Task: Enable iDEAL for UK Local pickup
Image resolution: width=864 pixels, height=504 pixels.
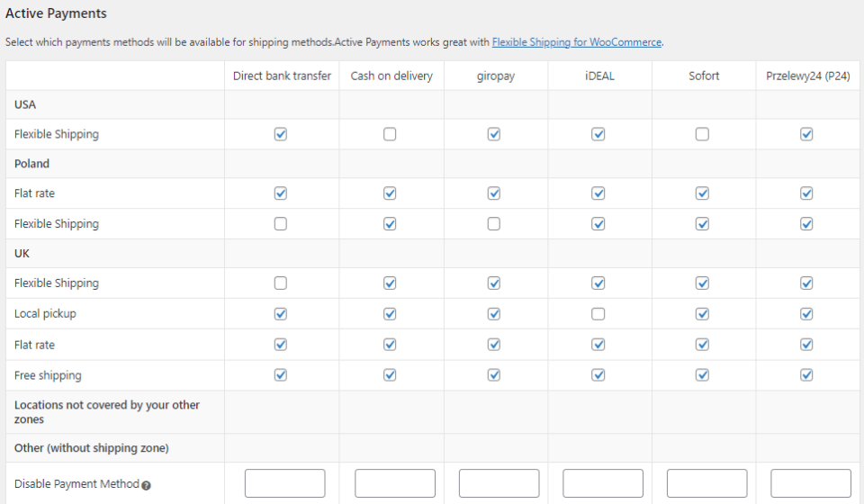Action: coord(598,314)
